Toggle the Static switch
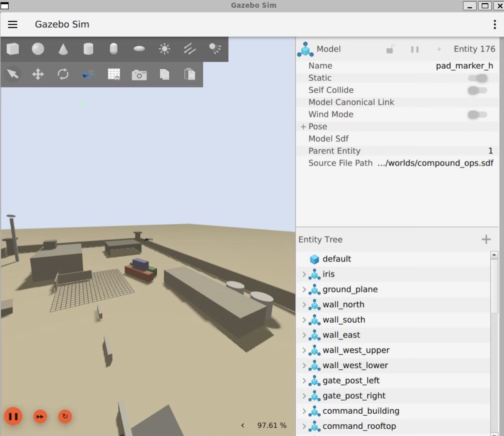504x436 pixels. pos(478,78)
